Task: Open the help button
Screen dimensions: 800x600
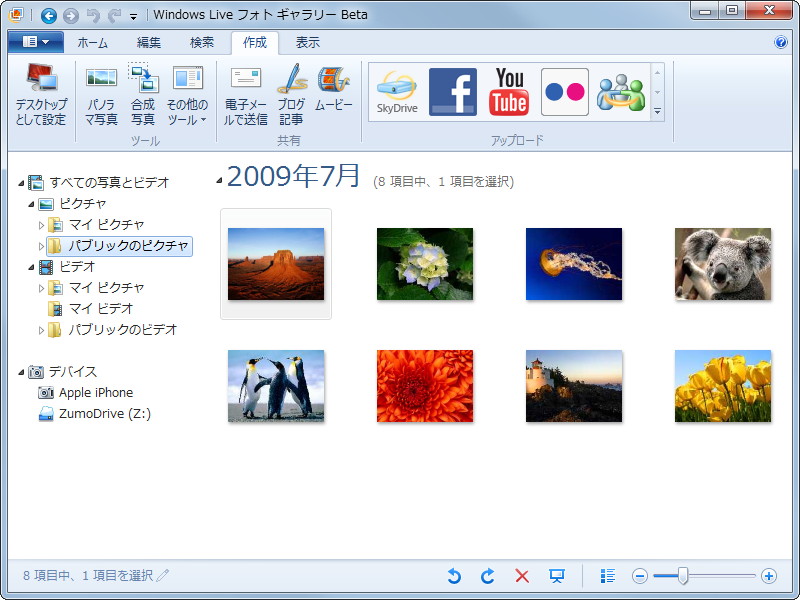Action: coord(781,42)
